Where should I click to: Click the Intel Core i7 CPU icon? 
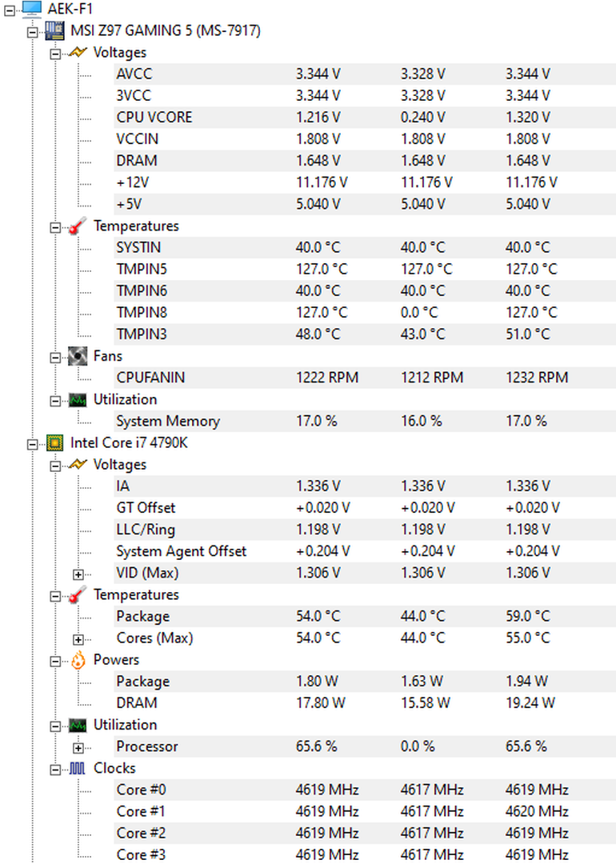(x=54, y=442)
